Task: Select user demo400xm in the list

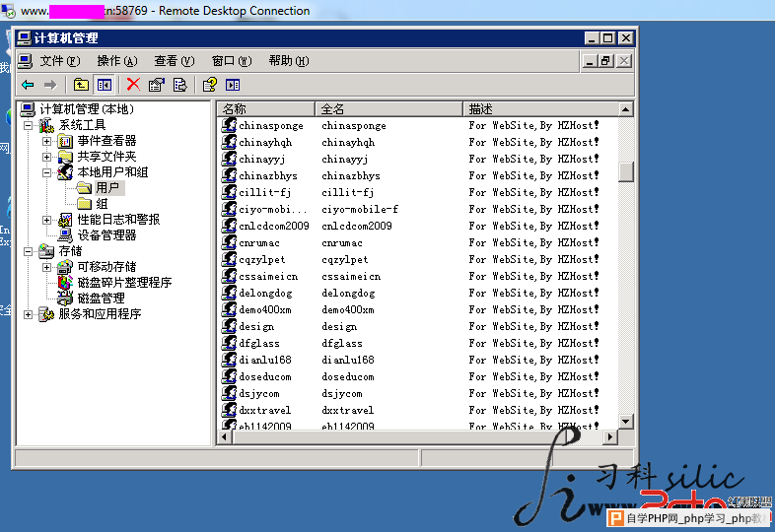Action: click(265, 309)
